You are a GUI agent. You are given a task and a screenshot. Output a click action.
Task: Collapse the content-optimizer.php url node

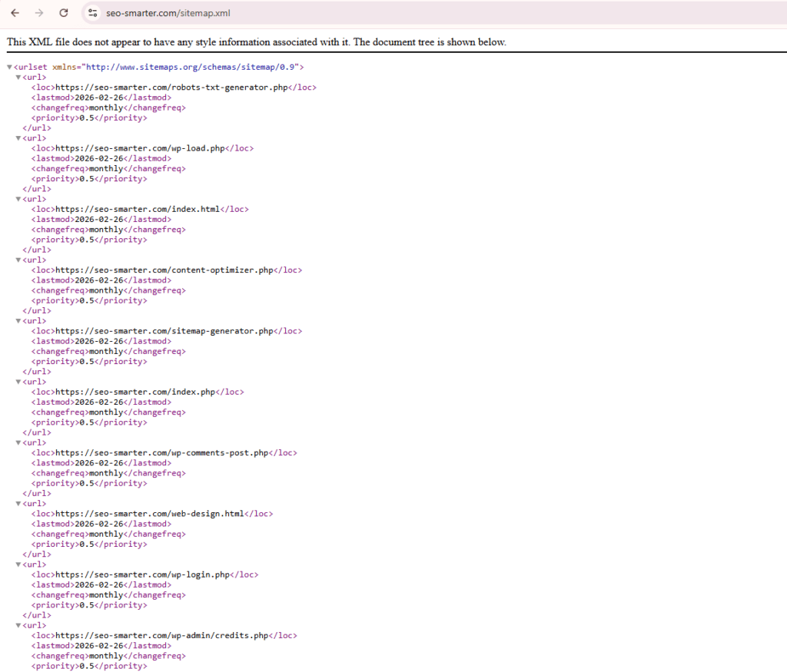coord(18,260)
